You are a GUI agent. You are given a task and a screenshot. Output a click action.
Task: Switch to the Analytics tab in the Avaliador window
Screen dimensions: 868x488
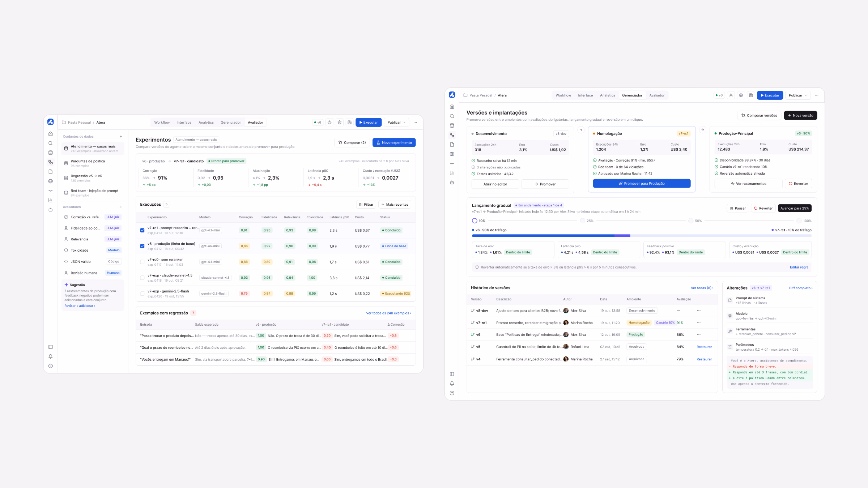[x=206, y=123]
